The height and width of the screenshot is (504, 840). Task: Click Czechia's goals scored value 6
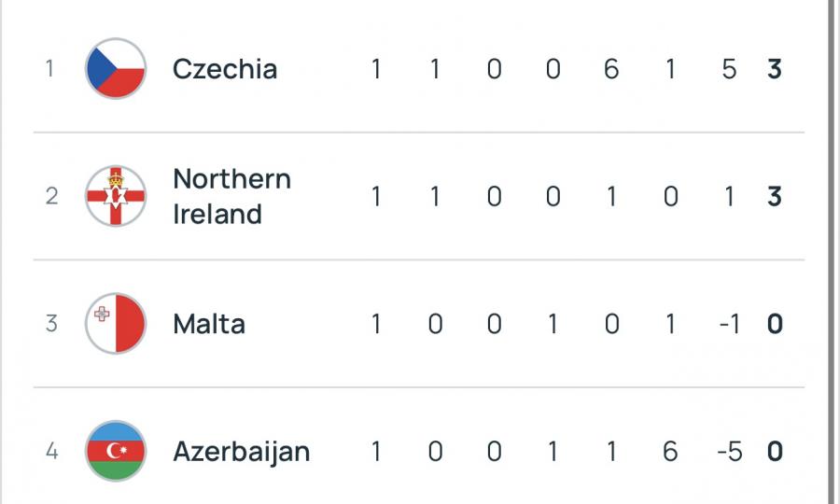(x=611, y=69)
